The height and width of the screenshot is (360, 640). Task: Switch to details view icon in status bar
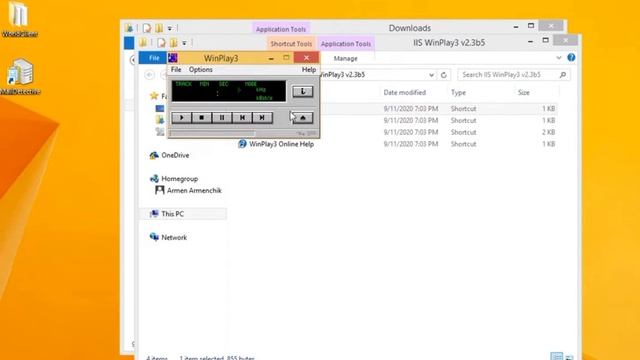tap(556, 356)
